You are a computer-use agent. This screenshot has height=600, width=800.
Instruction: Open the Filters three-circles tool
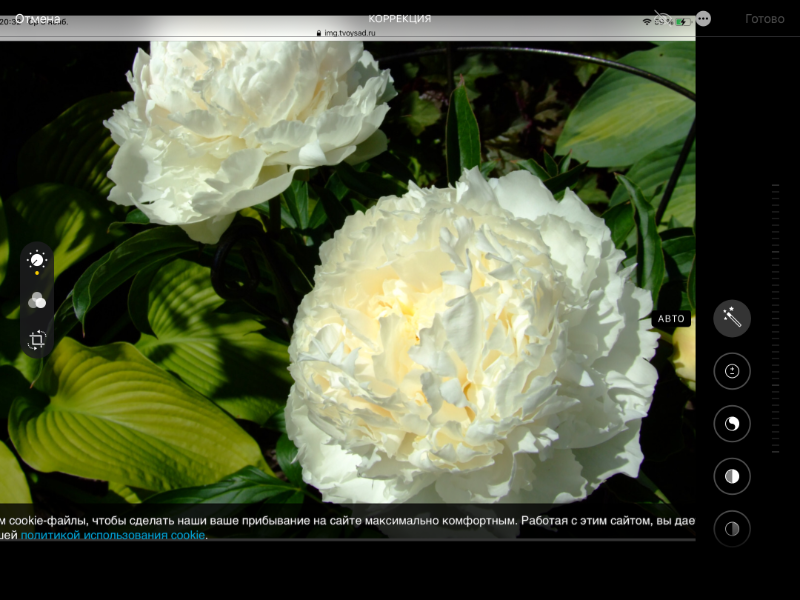(x=37, y=300)
